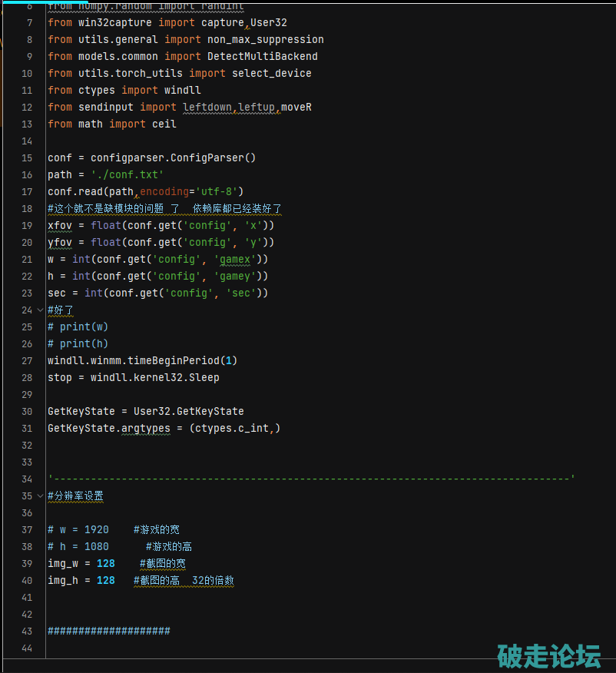This screenshot has height=673, width=616.
Task: Collapse the fold arrow at line 24
Action: (40, 310)
